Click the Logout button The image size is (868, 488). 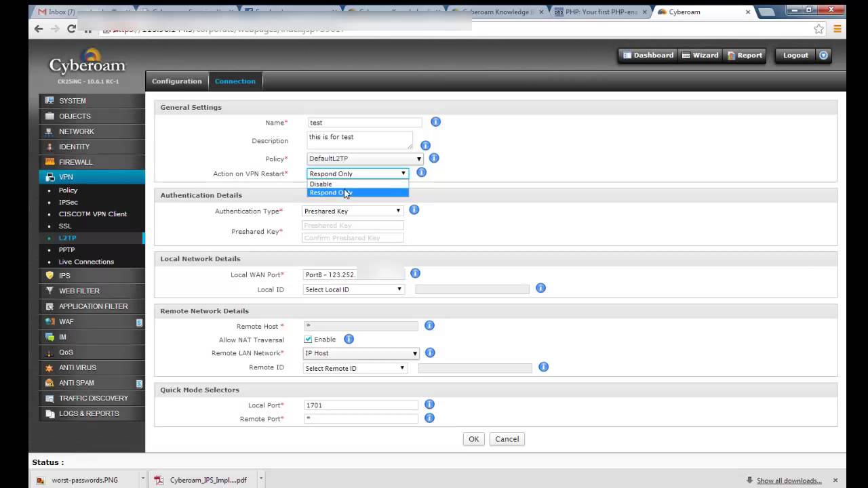(795, 56)
